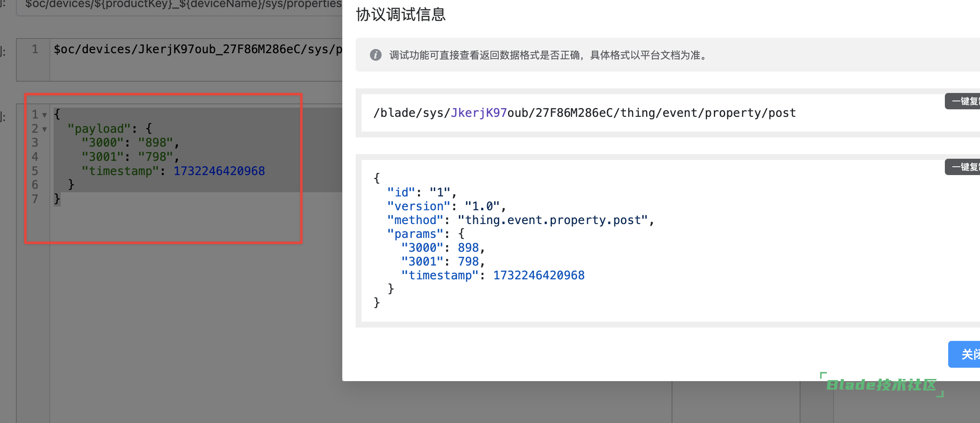
Task: Click line number 7 in the editor gutter
Action: [x=35, y=199]
